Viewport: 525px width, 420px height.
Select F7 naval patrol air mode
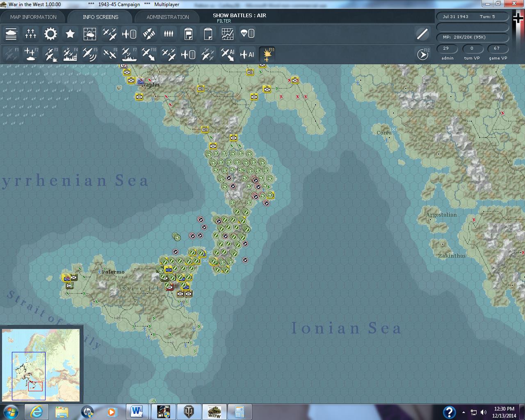(129, 54)
